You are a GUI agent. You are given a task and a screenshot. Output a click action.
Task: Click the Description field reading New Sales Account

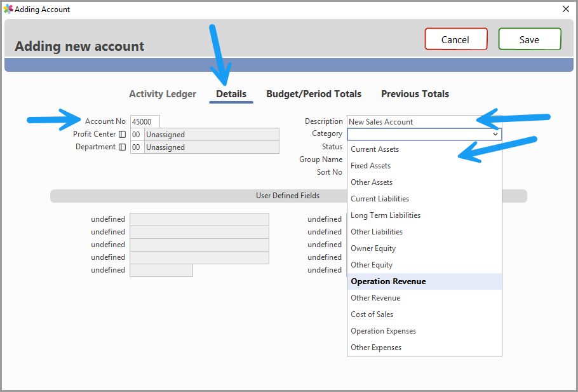tap(424, 122)
